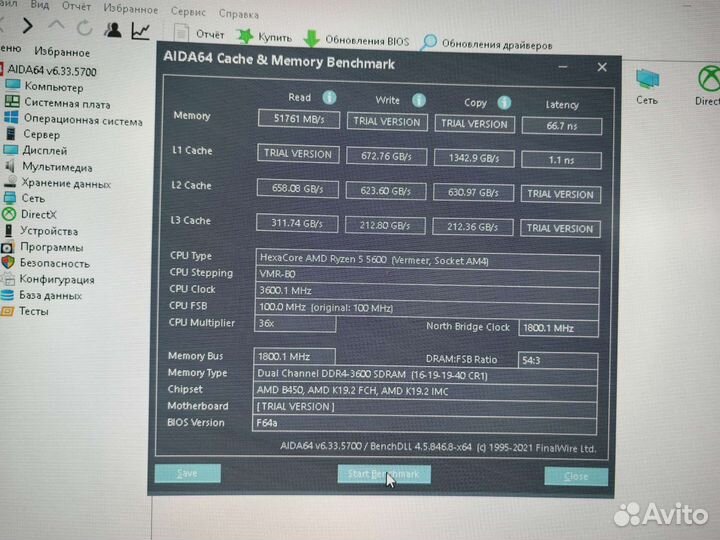Click the Write column info icon
The height and width of the screenshot is (540, 720).
(418, 100)
